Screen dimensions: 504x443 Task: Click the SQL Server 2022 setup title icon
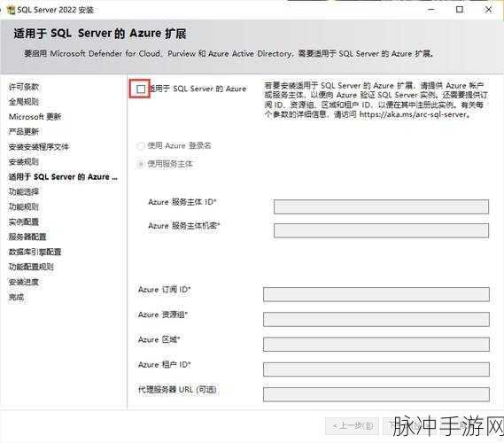point(12,10)
